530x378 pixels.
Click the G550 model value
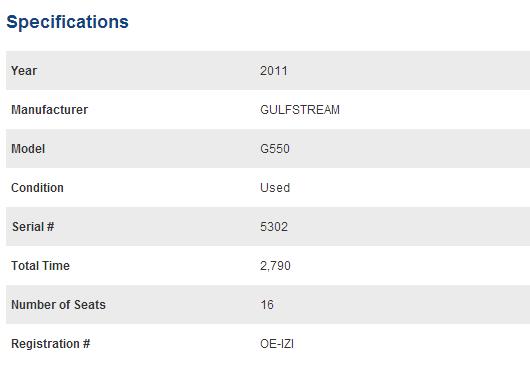point(275,149)
